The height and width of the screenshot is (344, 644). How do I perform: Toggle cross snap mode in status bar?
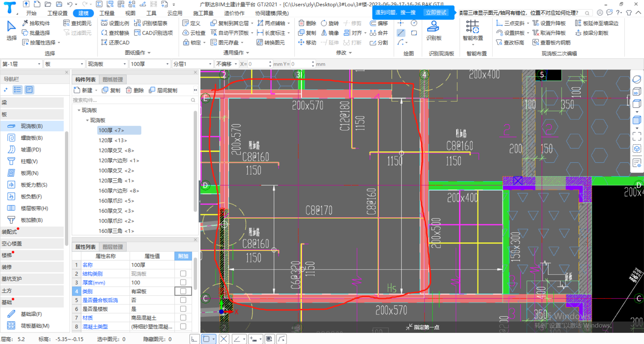[x=224, y=339]
